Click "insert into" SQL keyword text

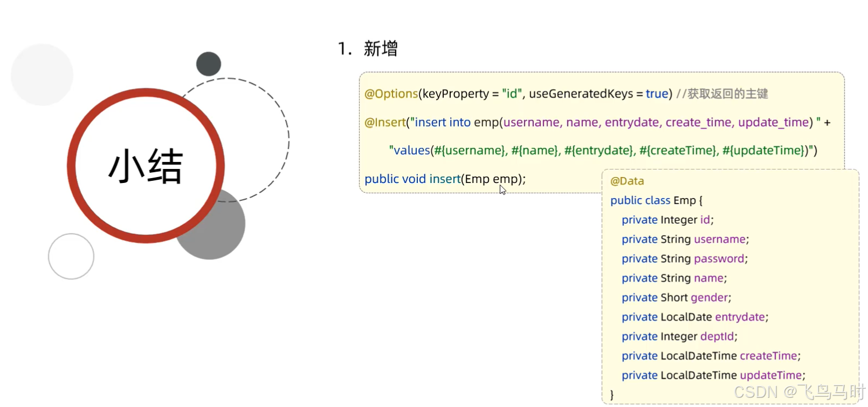click(443, 123)
